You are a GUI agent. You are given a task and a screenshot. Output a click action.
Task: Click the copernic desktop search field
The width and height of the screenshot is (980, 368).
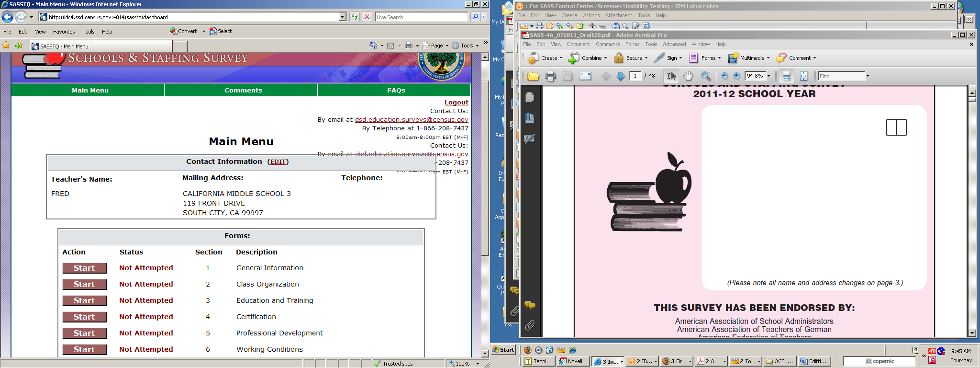point(880,361)
